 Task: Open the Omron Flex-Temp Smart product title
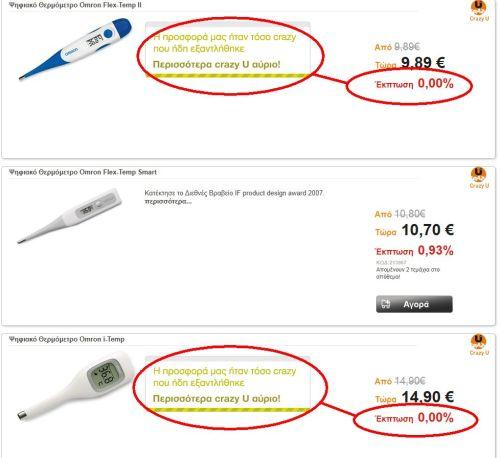coord(83,172)
